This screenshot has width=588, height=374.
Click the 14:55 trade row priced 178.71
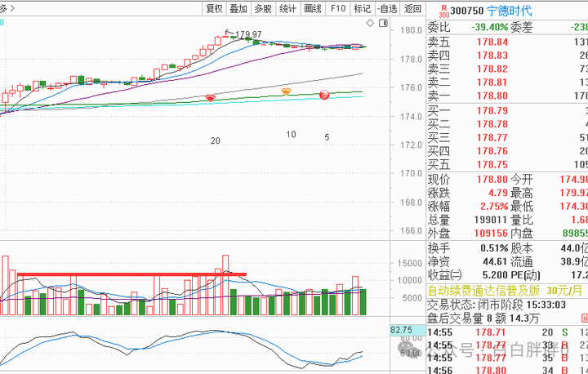click(x=507, y=332)
